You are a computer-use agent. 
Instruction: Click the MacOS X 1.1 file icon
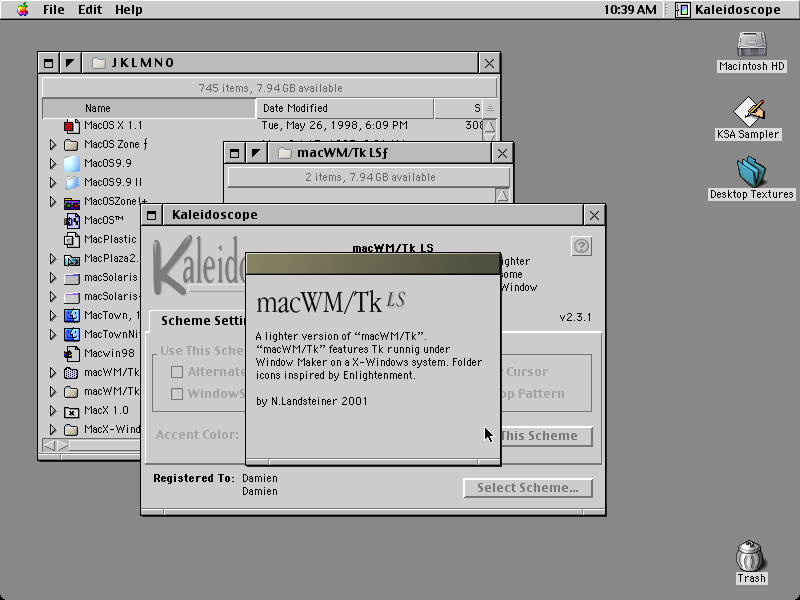[x=71, y=126]
